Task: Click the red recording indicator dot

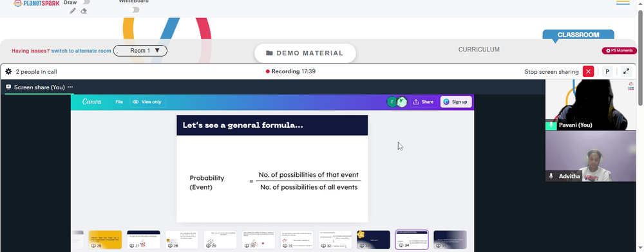Action: point(268,71)
